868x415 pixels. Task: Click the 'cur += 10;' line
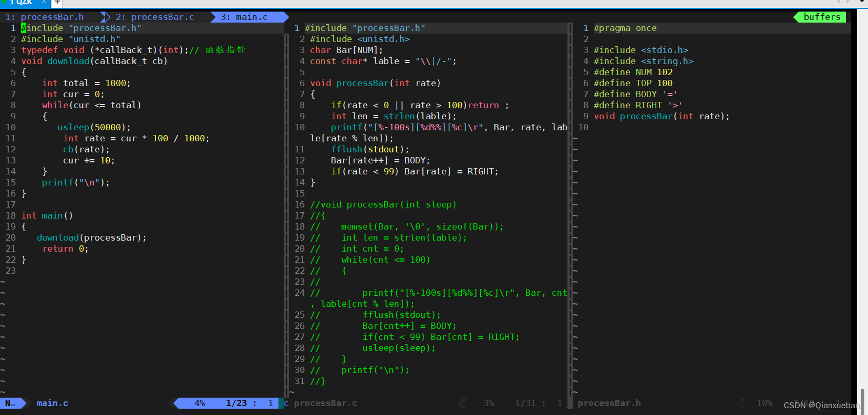click(x=89, y=160)
